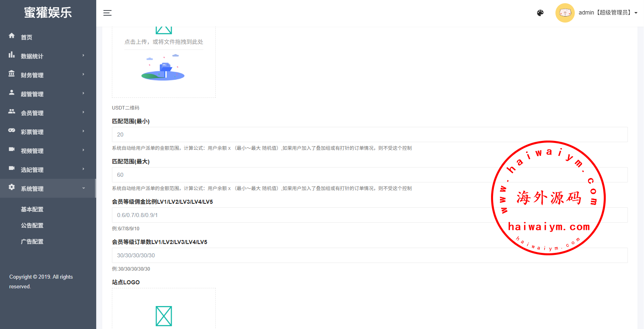
Task: Click the group icon for 会员管理
Action: tap(12, 112)
